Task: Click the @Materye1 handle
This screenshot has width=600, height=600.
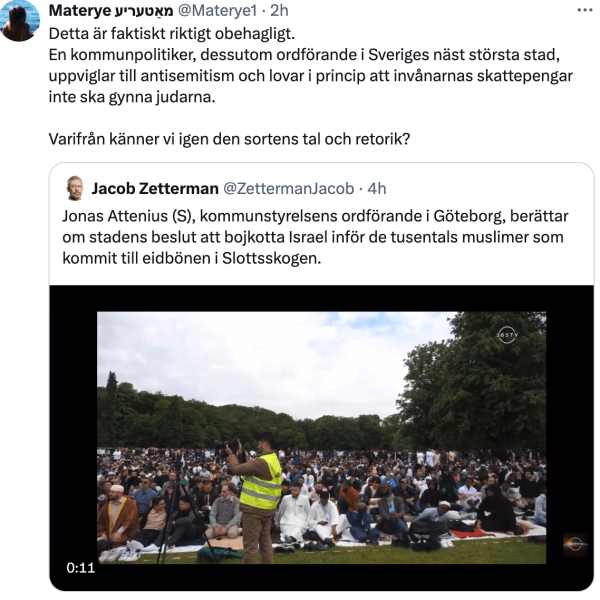Action: (217, 10)
